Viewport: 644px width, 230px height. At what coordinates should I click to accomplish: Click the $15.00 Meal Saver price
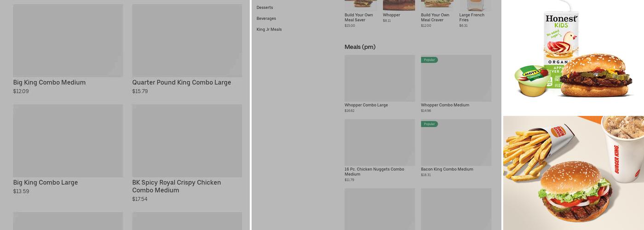point(350,26)
